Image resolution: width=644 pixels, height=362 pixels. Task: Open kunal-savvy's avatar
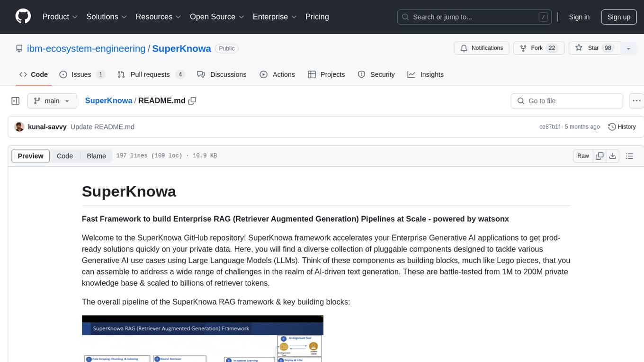[x=19, y=127]
